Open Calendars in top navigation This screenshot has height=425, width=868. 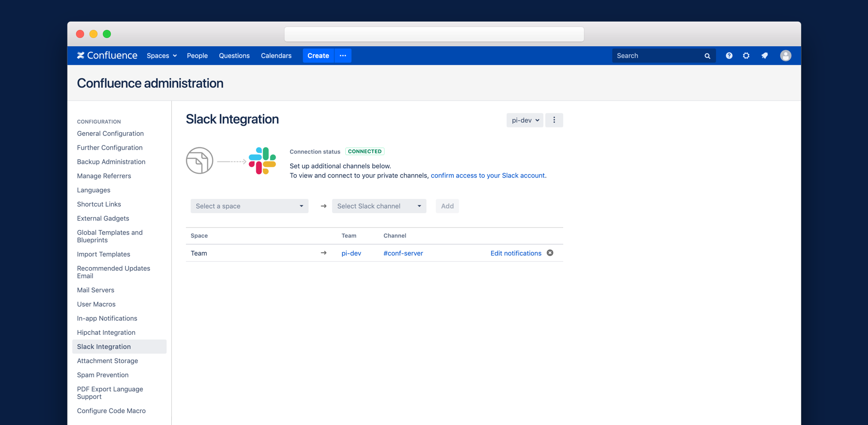(276, 56)
